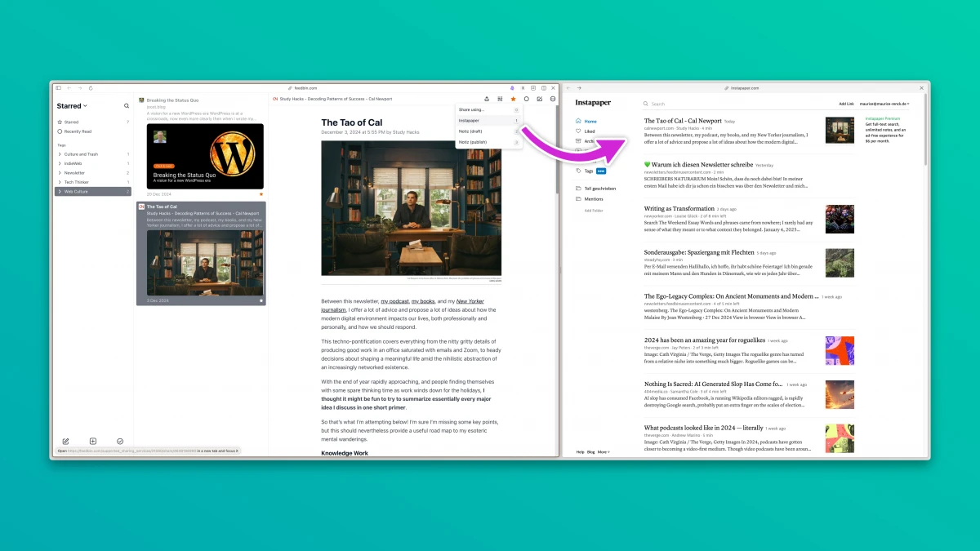Screen dimensions: 980x551
Task: Go forward in the Feedbin browser window
Action: (79, 87)
